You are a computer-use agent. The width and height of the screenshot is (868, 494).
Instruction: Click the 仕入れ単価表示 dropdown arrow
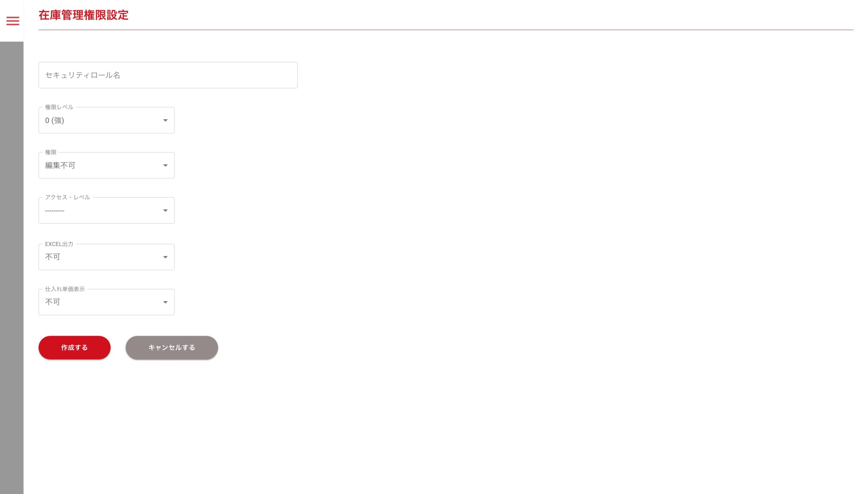click(165, 302)
